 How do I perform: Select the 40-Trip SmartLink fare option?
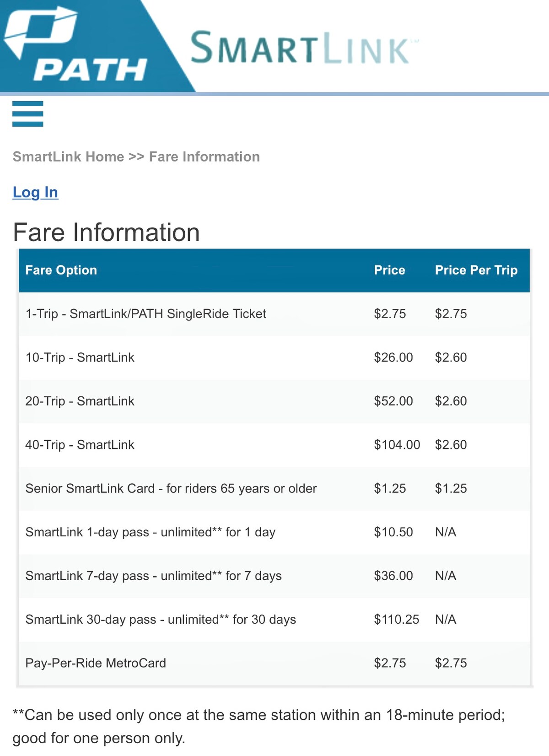tap(80, 445)
